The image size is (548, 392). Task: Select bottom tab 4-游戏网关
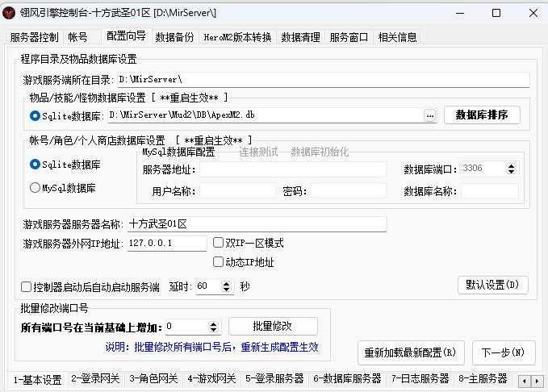click(211, 379)
